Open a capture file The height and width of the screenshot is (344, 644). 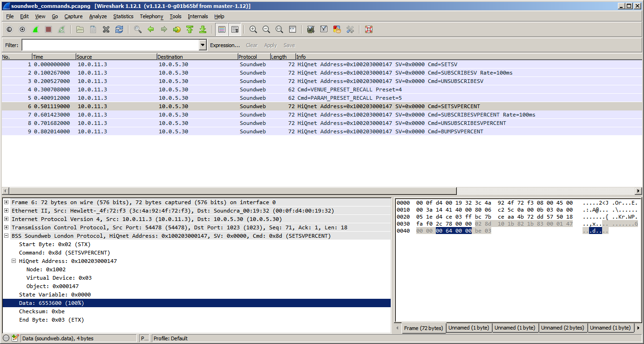(80, 29)
